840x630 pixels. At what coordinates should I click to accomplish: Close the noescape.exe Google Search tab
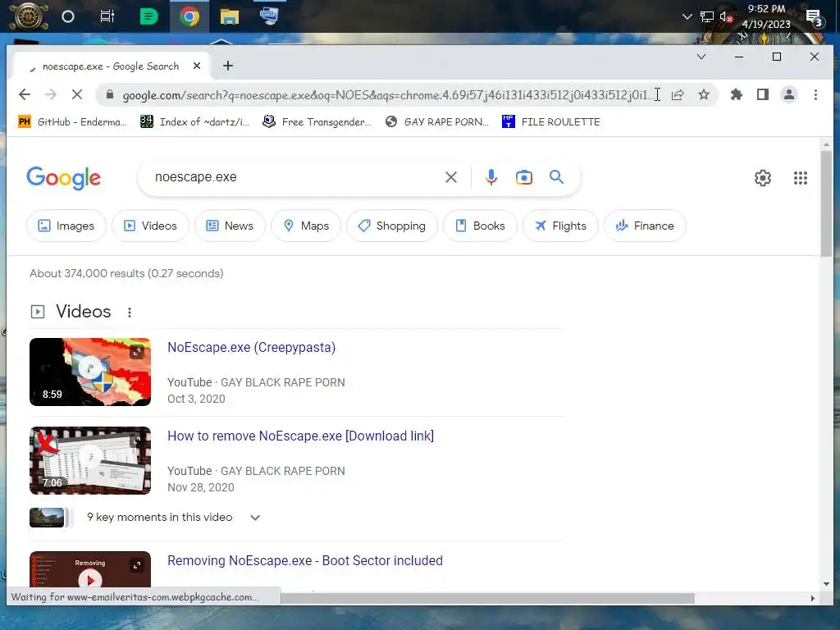click(197, 66)
